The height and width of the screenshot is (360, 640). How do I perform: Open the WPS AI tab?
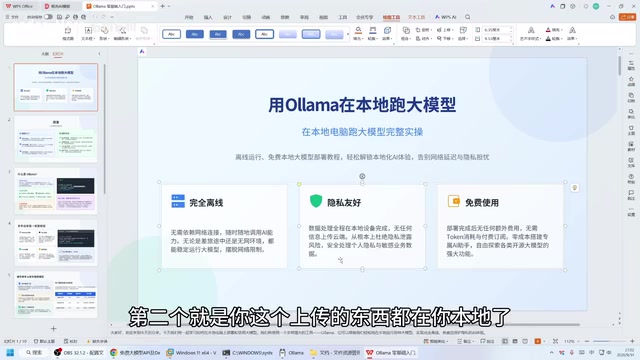point(446,17)
